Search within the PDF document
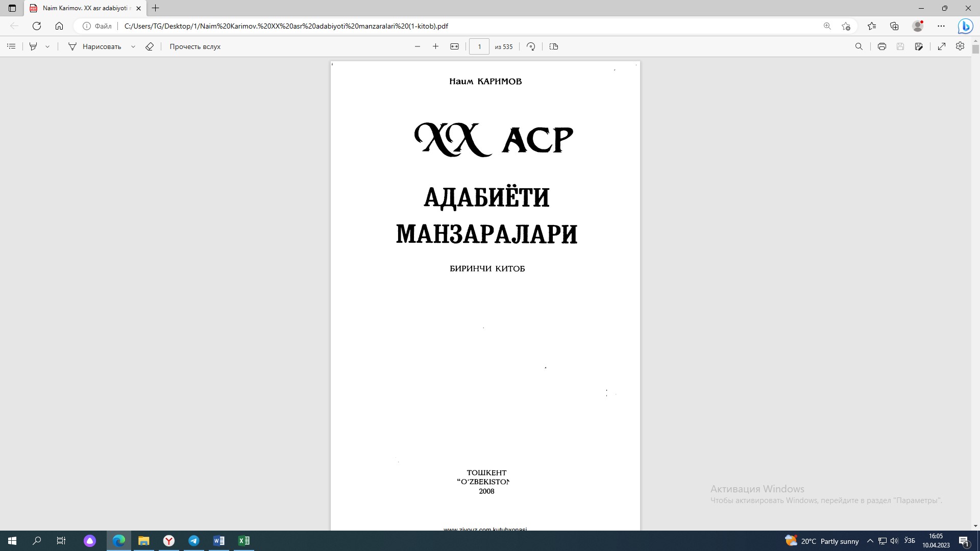 [x=859, y=46]
